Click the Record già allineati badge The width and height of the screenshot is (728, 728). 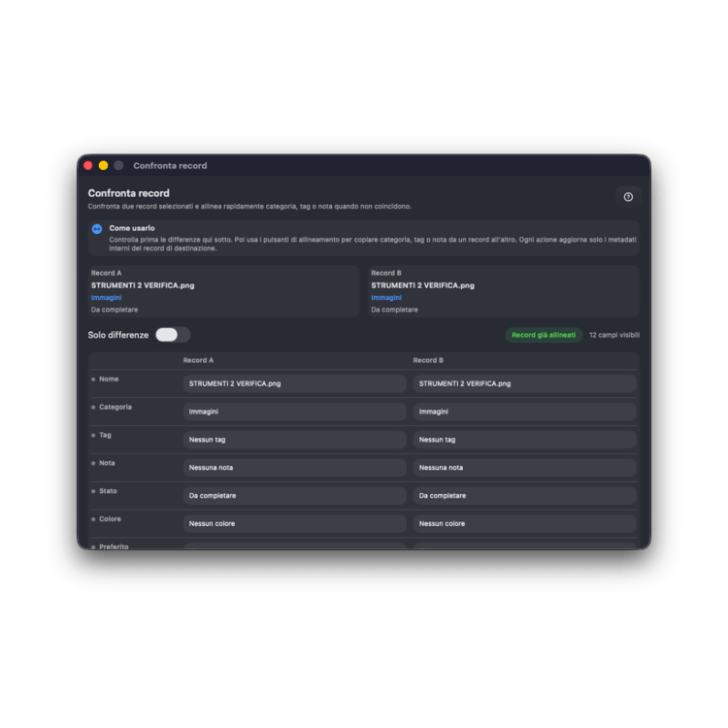(544, 335)
